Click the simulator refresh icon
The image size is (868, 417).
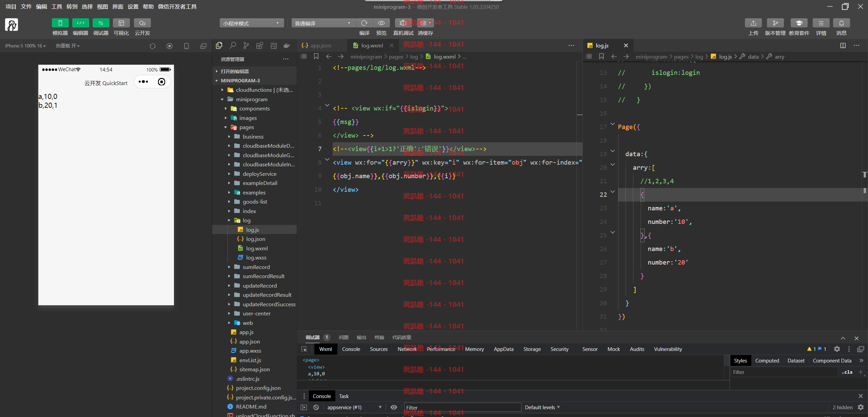point(153,46)
